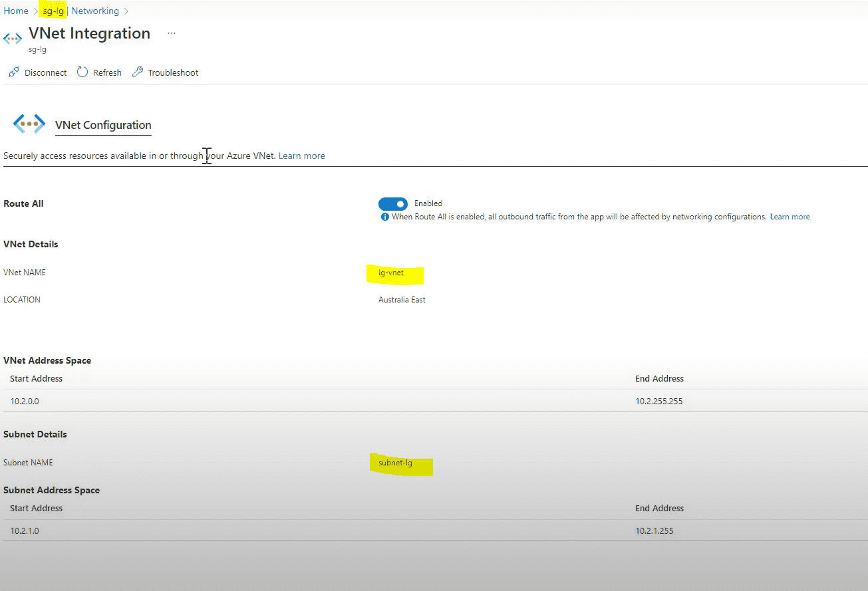Open the Networking breadcrumb item

94,11
